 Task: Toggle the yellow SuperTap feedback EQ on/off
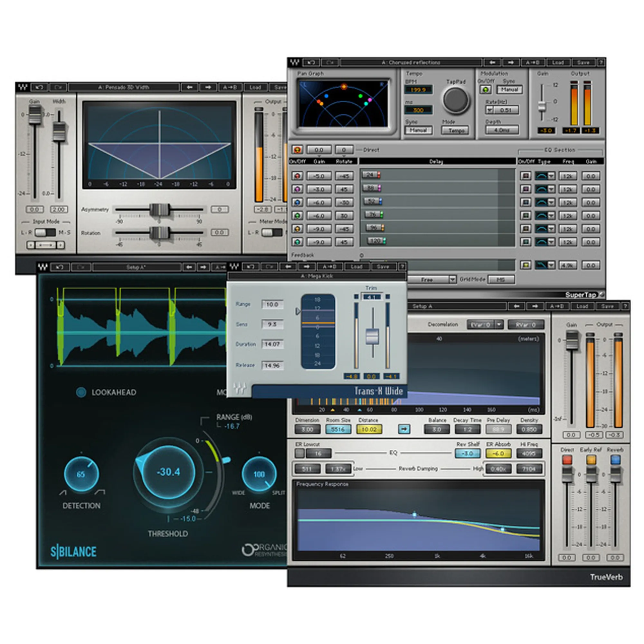[526, 265]
